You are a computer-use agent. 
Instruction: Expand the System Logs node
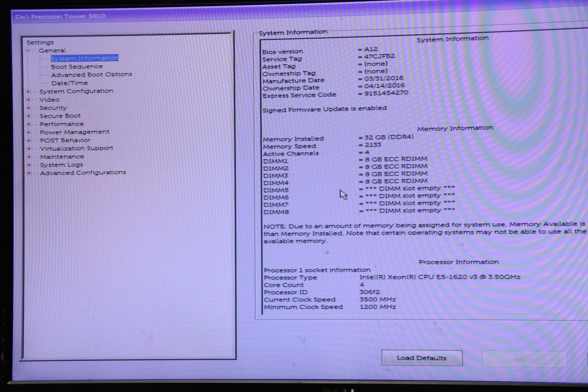(29, 165)
